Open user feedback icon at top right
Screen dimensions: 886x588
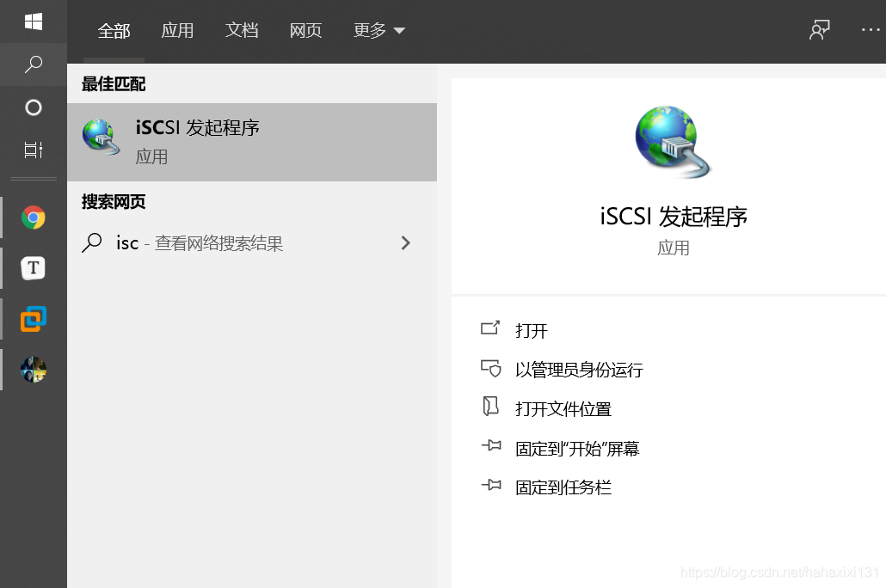819,29
